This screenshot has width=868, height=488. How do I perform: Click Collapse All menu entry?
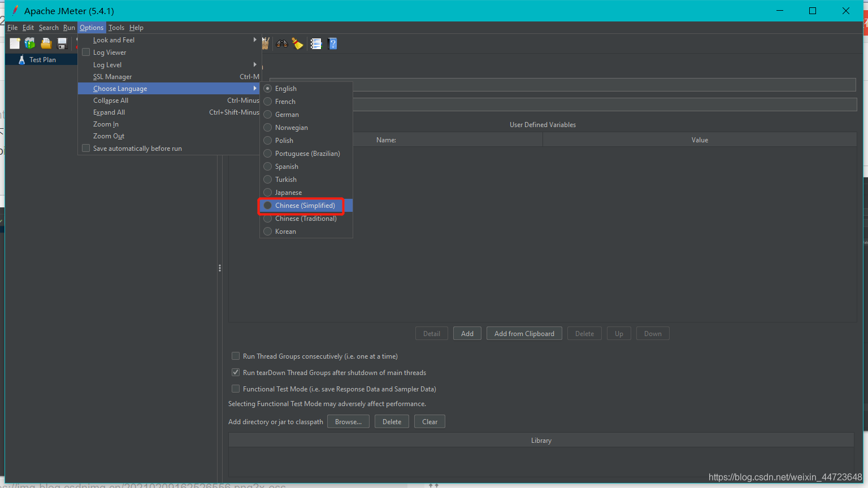pyautogui.click(x=168, y=101)
